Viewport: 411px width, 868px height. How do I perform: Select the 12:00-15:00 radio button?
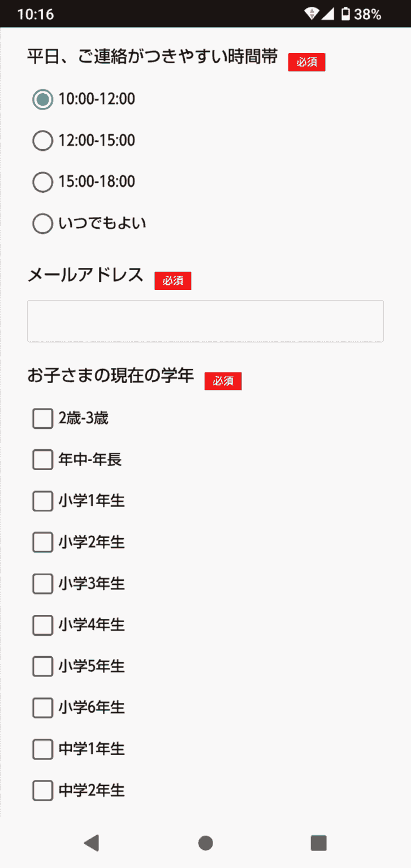tap(42, 140)
